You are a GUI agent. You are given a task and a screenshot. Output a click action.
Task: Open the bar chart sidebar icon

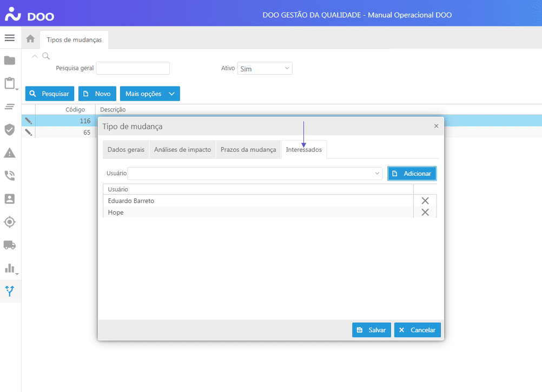point(10,268)
